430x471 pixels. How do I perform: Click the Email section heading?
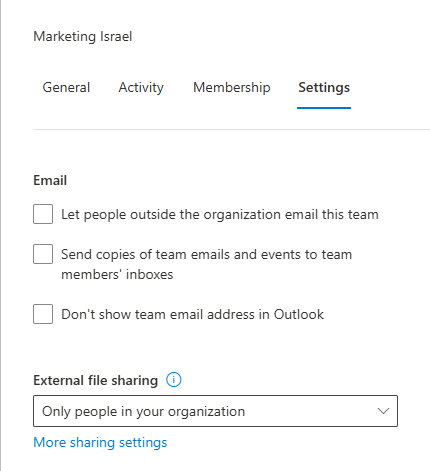[x=50, y=180]
